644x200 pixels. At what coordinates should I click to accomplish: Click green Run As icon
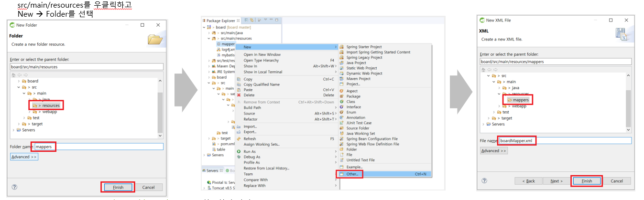coord(239,151)
